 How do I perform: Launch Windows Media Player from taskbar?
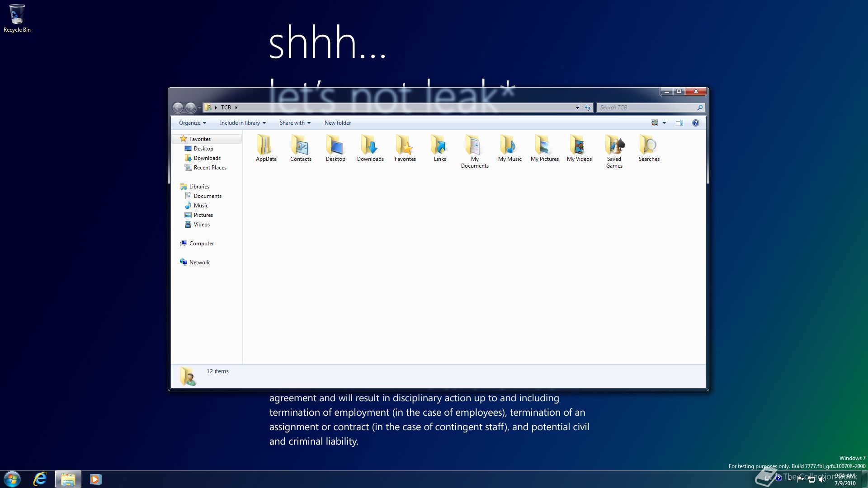95,479
